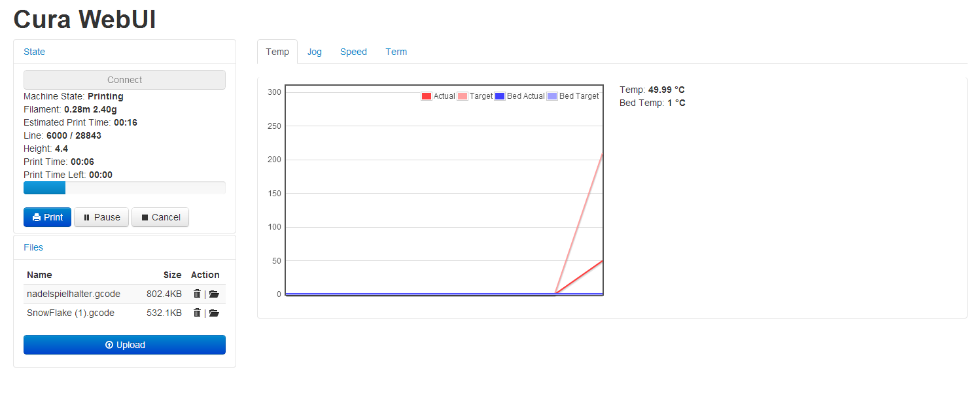Viewport: 980px width, 401px height.
Task: Open the Speed tab
Action: click(x=353, y=52)
